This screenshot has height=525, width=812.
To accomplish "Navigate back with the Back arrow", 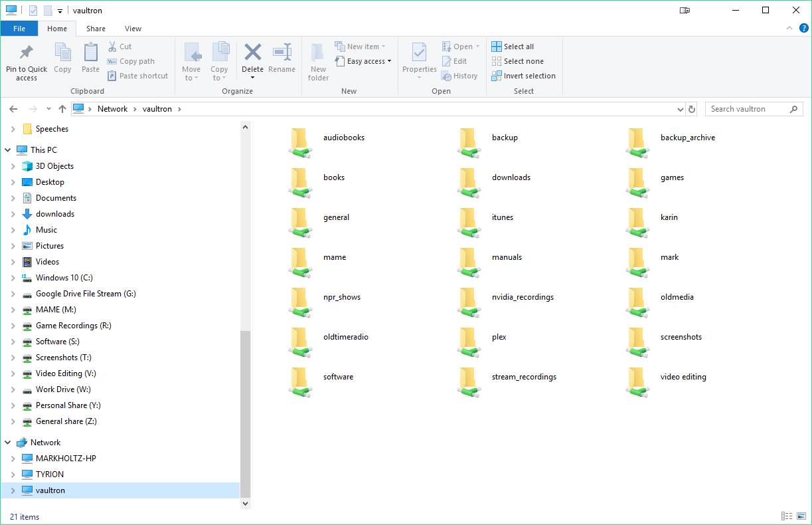I will point(13,109).
